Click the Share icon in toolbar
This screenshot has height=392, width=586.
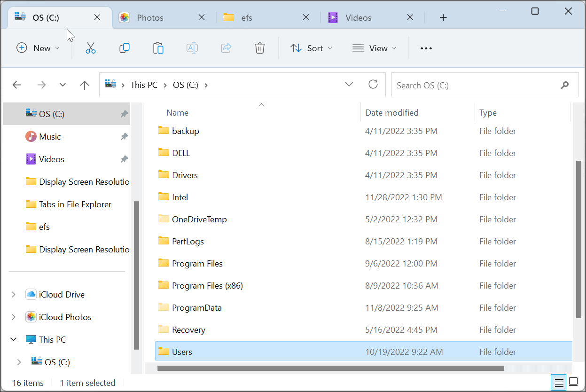(226, 48)
